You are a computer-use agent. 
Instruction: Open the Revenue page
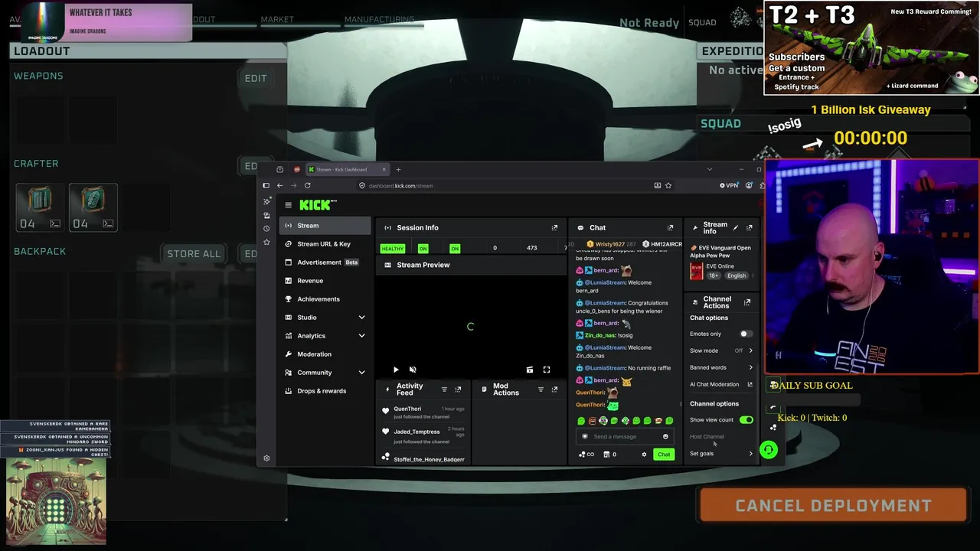tap(325, 281)
